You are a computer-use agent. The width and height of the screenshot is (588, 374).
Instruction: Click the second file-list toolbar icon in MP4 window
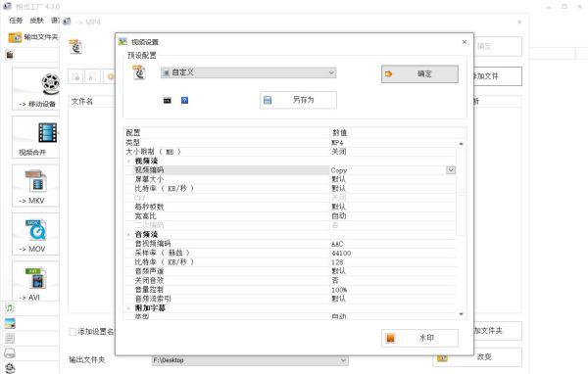click(92, 76)
